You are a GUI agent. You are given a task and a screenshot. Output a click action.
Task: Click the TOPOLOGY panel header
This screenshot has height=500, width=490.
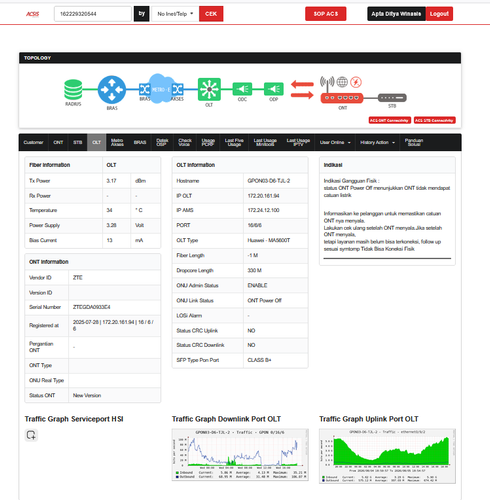click(x=240, y=58)
